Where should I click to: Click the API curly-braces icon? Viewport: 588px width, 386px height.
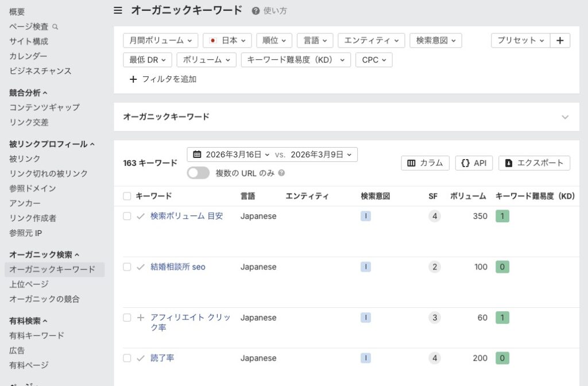click(465, 163)
